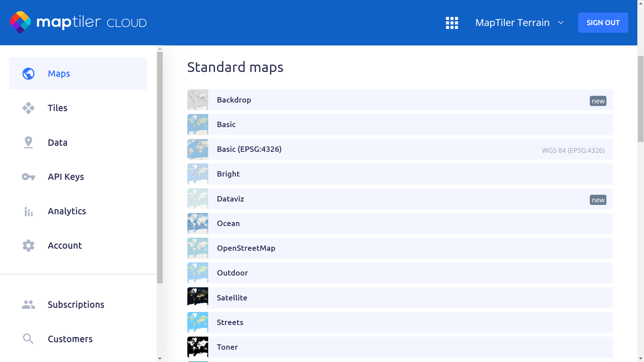Click the Subscriptions people icon
Image resolution: width=644 pixels, height=362 pixels.
[28, 304]
